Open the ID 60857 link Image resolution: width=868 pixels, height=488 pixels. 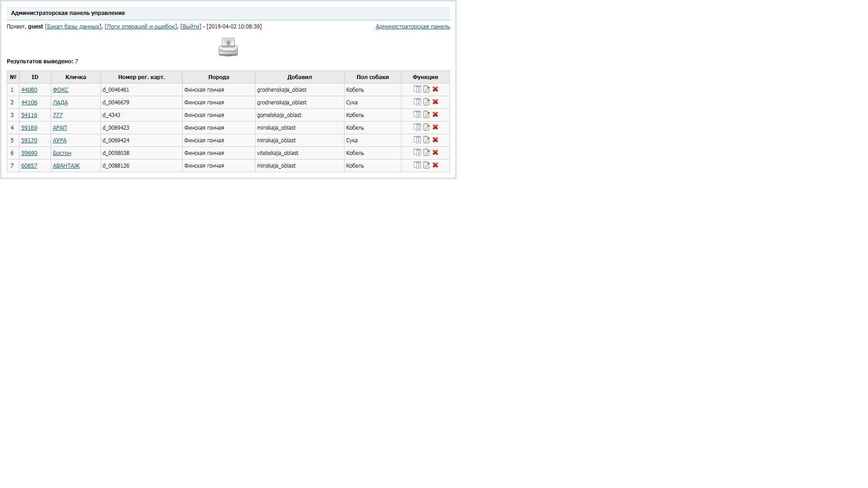click(29, 166)
